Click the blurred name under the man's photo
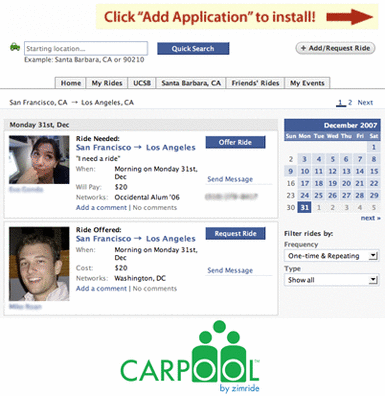Viewport: 385px width, 396px height. pyautogui.click(x=25, y=306)
